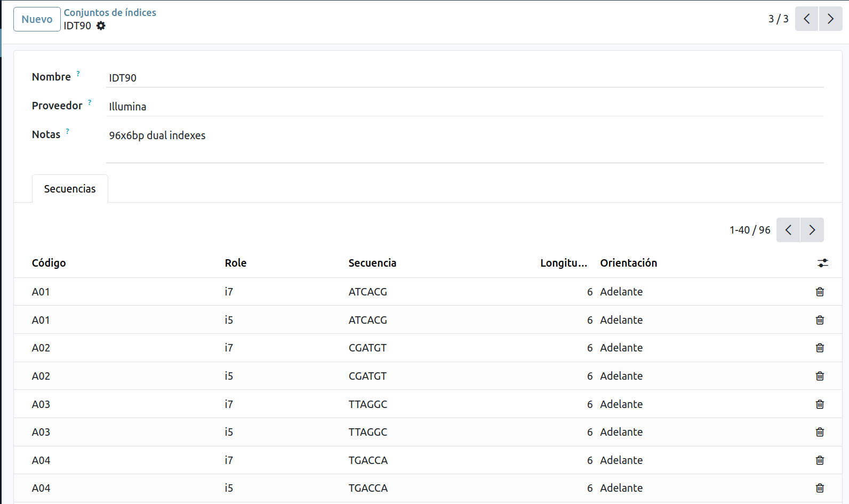Delete the A01 i7 sequence row
The width and height of the screenshot is (849, 504).
(x=820, y=292)
